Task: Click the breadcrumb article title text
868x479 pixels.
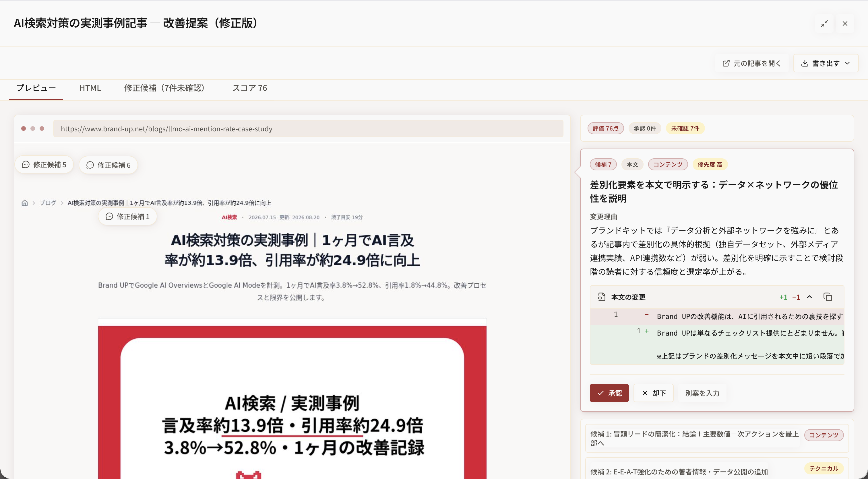Action: click(169, 202)
